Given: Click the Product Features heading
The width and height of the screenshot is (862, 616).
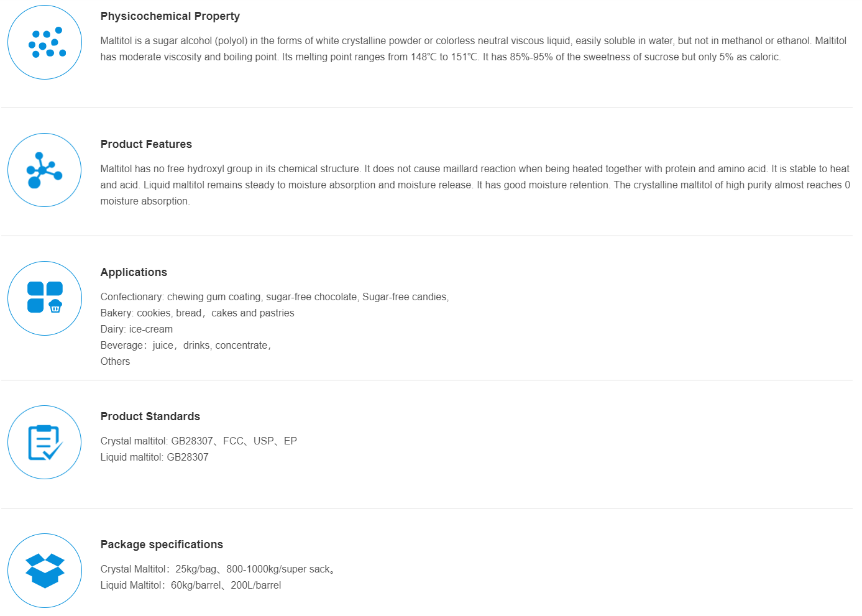Looking at the screenshot, I should coord(146,144).
